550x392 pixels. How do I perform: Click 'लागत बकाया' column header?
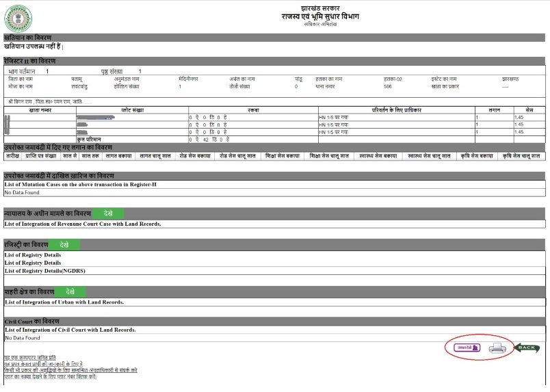click(x=118, y=156)
